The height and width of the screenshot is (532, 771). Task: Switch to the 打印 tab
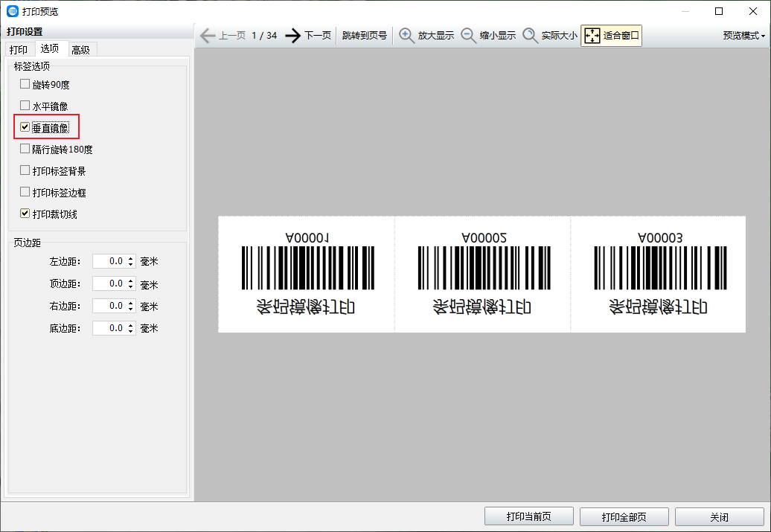coord(18,50)
